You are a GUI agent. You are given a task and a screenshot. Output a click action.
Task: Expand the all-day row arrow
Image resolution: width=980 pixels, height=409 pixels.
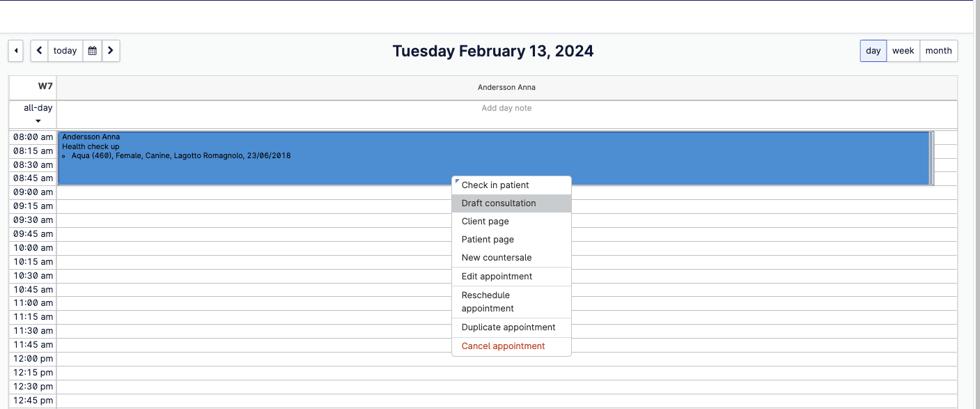(x=38, y=121)
